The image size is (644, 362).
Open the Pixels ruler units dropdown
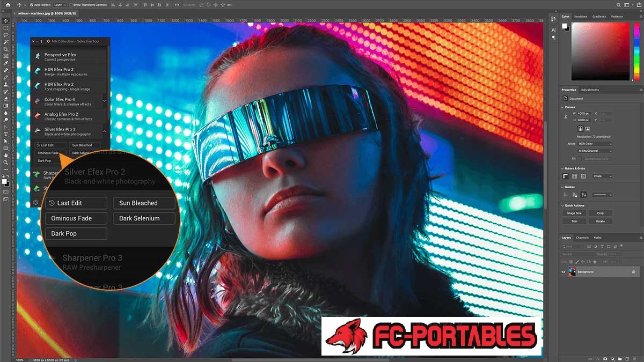pyautogui.click(x=603, y=176)
